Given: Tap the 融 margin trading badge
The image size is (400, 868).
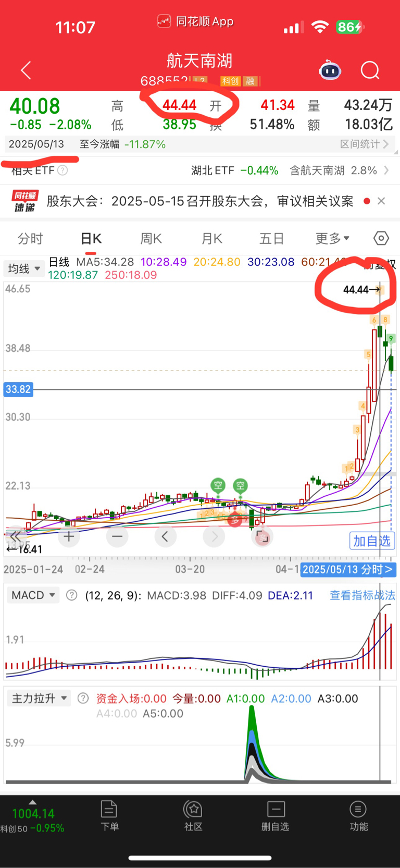Looking at the screenshot, I should pos(251,81).
